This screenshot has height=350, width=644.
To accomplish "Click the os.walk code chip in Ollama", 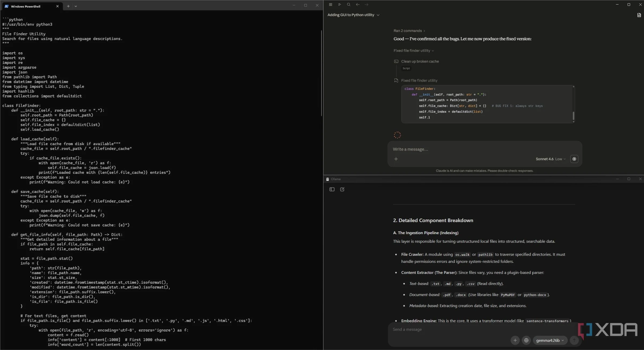I will [x=462, y=255].
